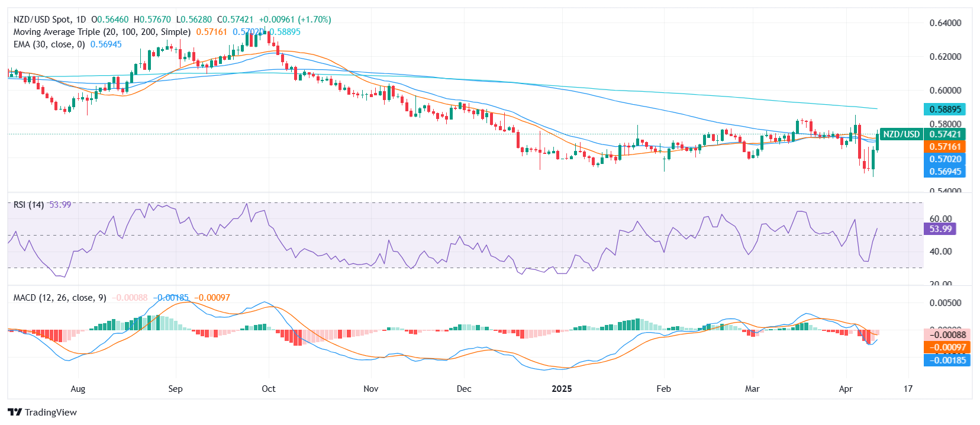Click the blue 0.56945 EMA price tag
The height and width of the screenshot is (425, 980).
tap(944, 172)
